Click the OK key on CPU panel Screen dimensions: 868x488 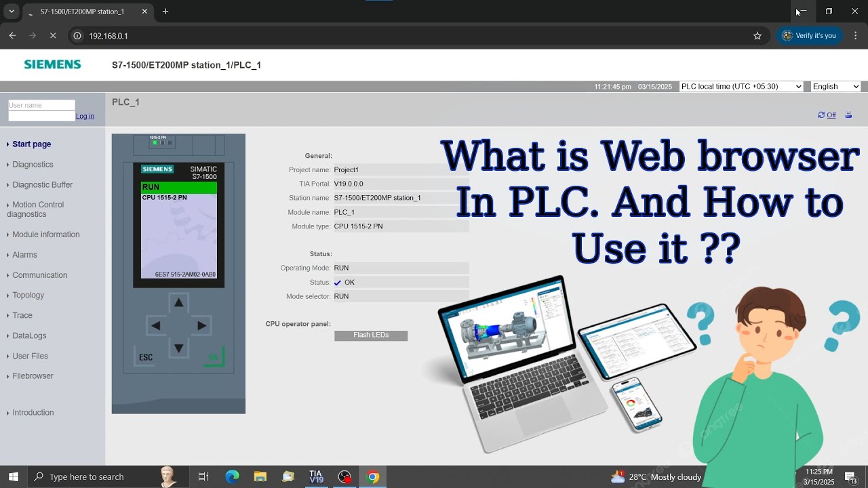(214, 357)
